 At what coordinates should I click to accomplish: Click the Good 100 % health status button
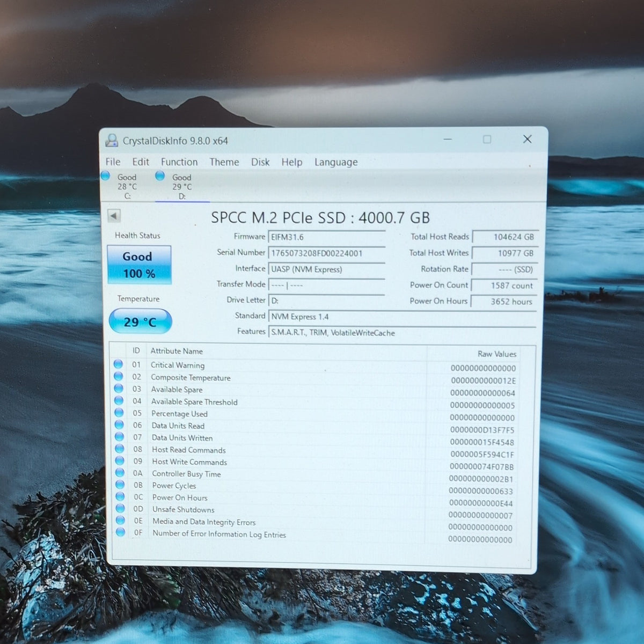click(139, 265)
